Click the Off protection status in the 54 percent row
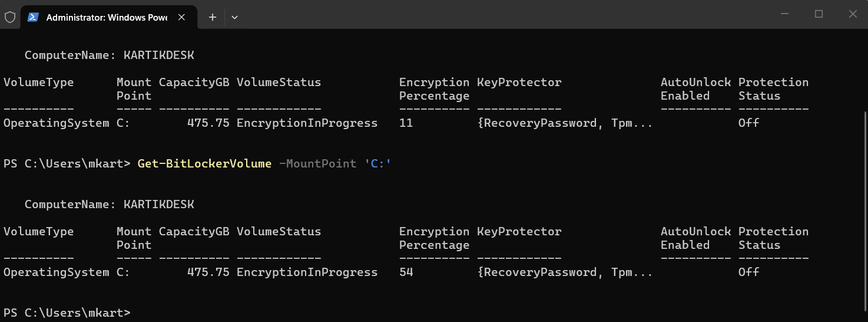Image resolution: width=868 pixels, height=322 pixels. click(748, 272)
